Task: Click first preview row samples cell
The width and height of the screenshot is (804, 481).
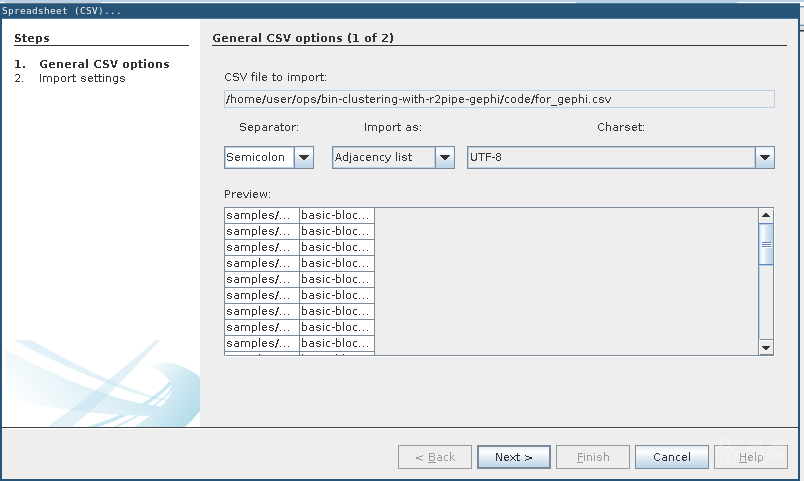Action: pos(262,215)
